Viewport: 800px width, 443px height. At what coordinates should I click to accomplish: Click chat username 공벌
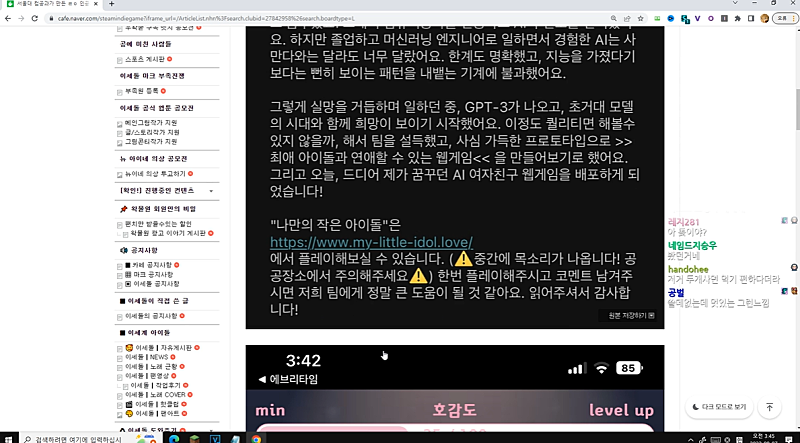coord(676,292)
